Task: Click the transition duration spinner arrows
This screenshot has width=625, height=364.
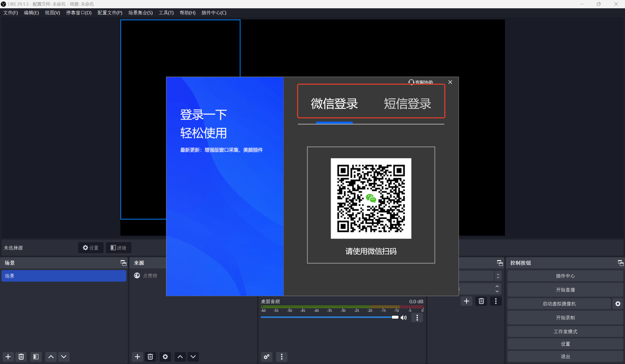Action: [x=498, y=289]
